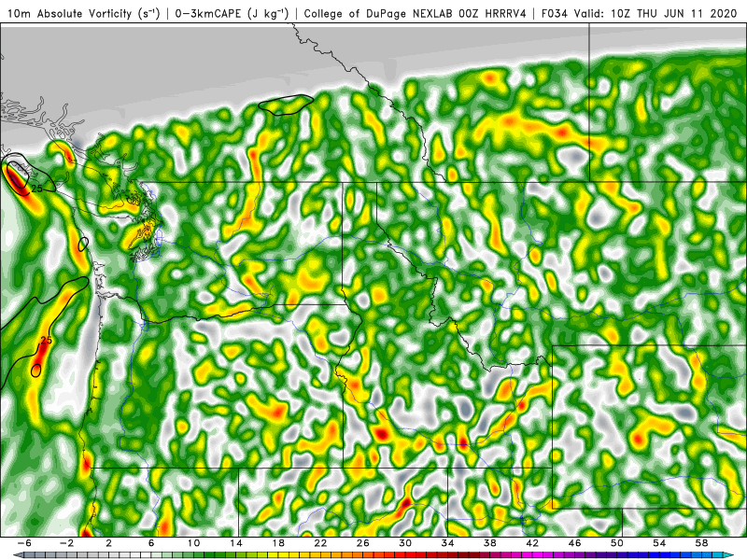Click the colorbar's left gray arrow end
Viewport: 747px width, 560px height.
pyautogui.click(x=18, y=555)
